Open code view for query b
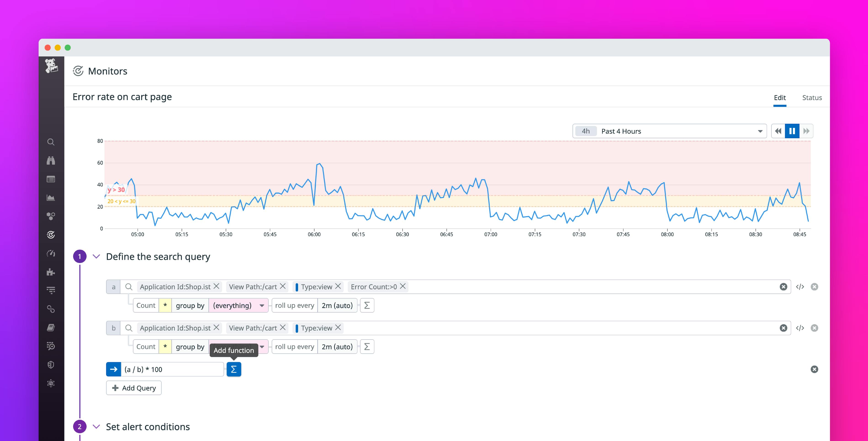The width and height of the screenshot is (868, 441). 800,328
